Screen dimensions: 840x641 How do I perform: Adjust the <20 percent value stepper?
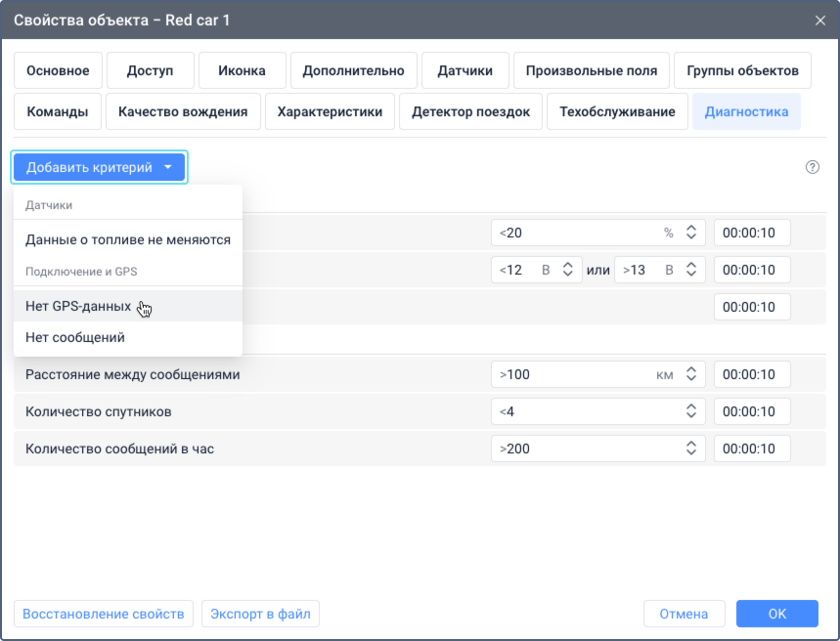click(x=691, y=233)
